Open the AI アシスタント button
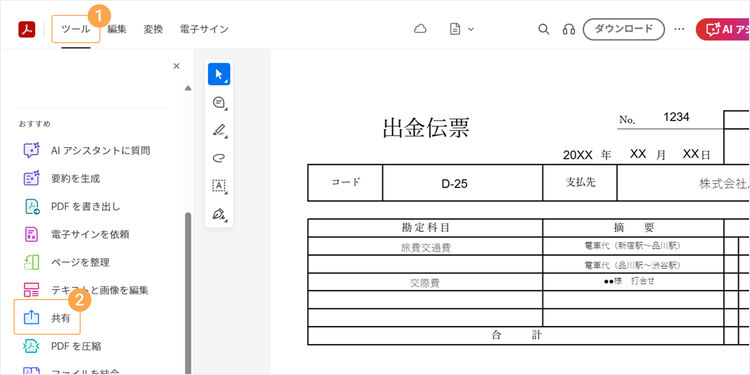750x375 pixels. 723,29
